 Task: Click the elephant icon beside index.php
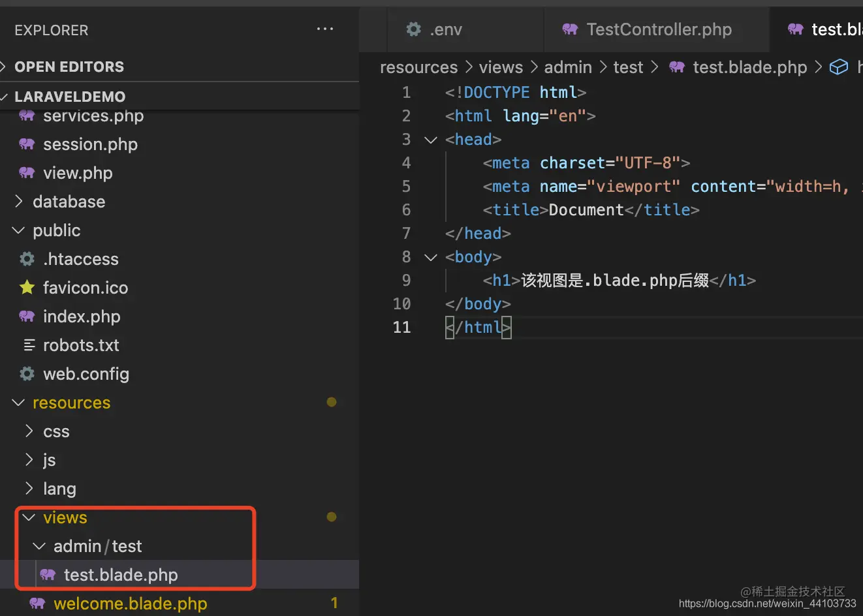tap(27, 316)
